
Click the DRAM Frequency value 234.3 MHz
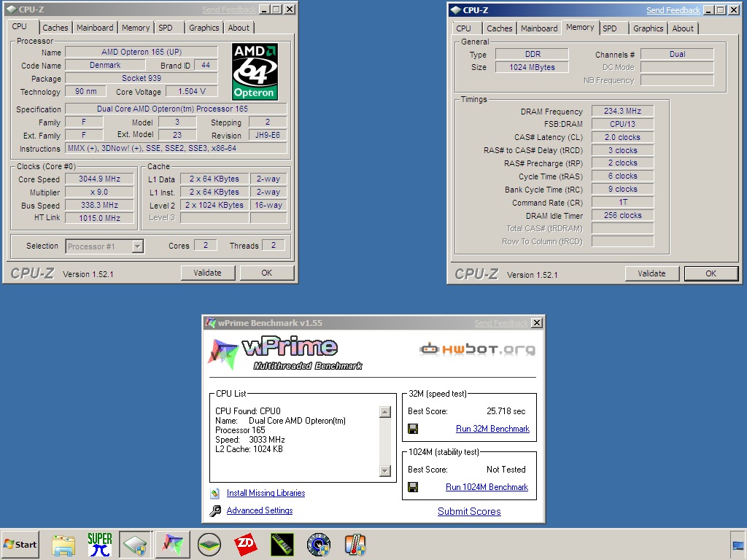click(623, 111)
